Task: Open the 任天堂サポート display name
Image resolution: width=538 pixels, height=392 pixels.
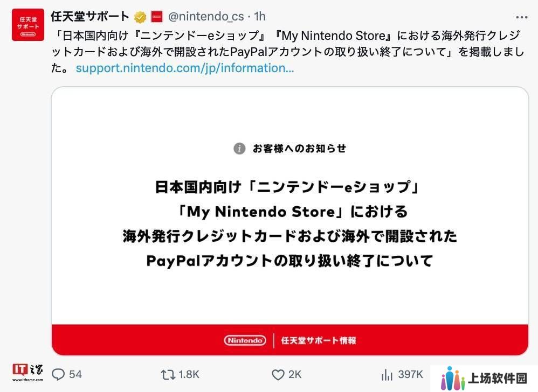Action: [90, 17]
